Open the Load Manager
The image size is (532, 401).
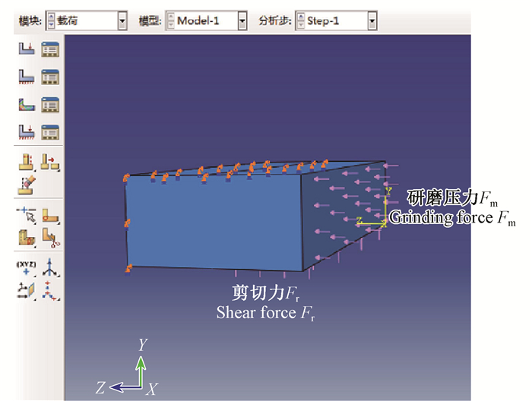(50, 50)
